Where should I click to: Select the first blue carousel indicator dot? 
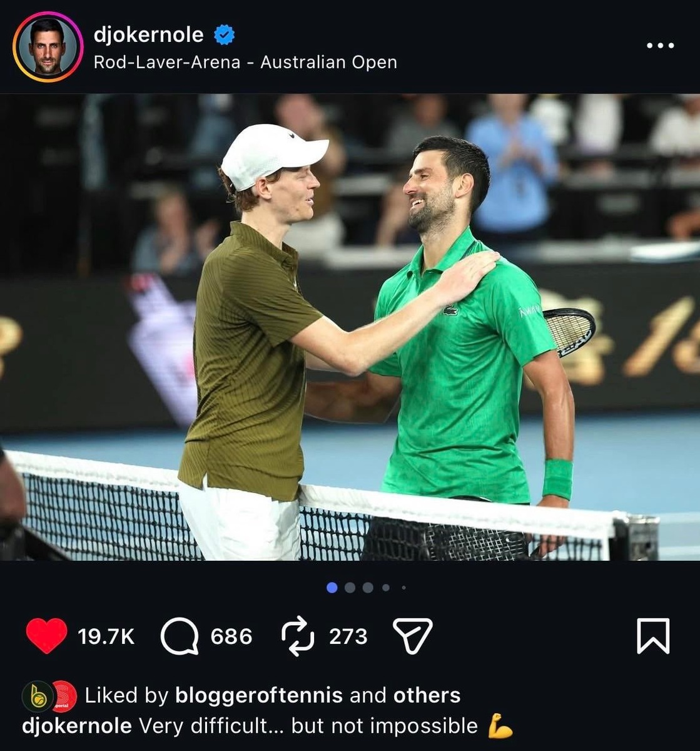[332, 588]
